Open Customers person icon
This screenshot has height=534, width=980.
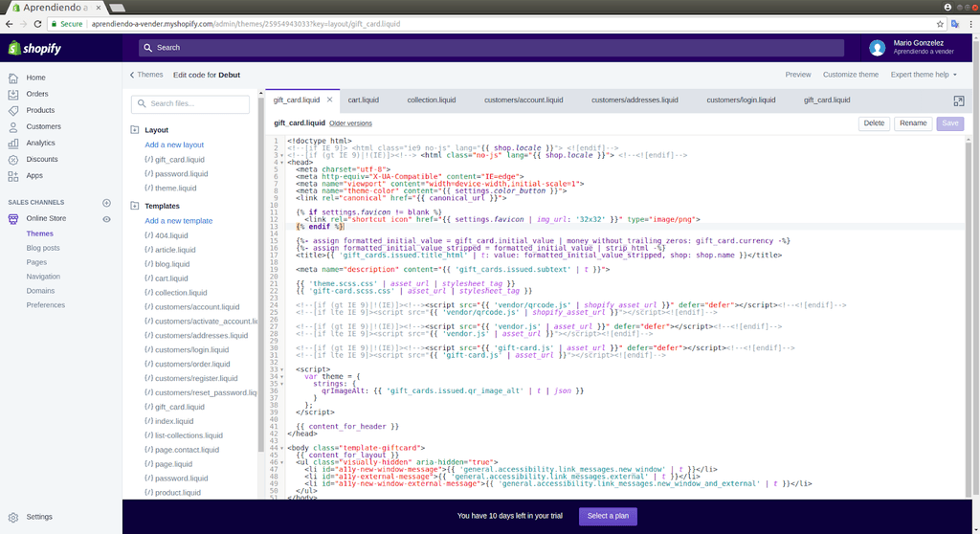pyautogui.click(x=13, y=126)
